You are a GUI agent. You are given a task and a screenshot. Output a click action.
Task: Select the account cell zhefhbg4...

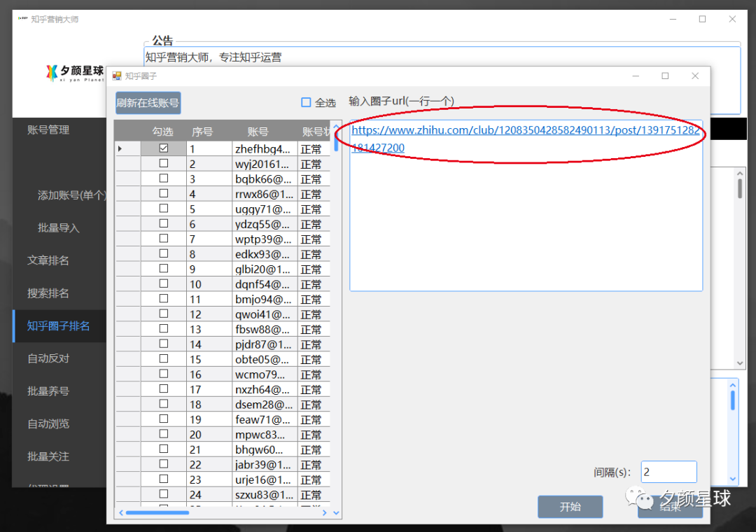pos(264,149)
